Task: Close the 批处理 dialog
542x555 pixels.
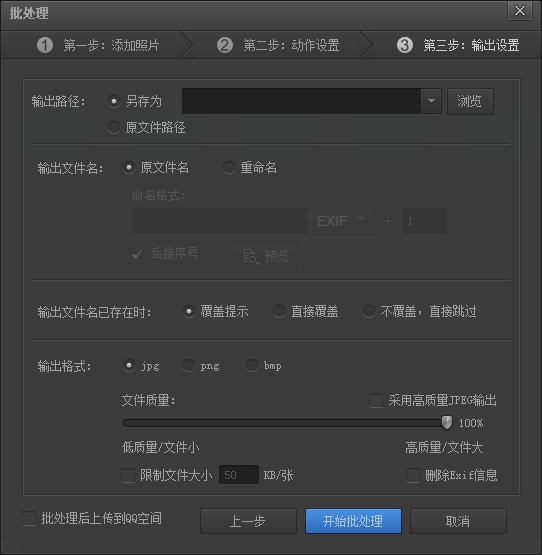Action: tap(520, 11)
